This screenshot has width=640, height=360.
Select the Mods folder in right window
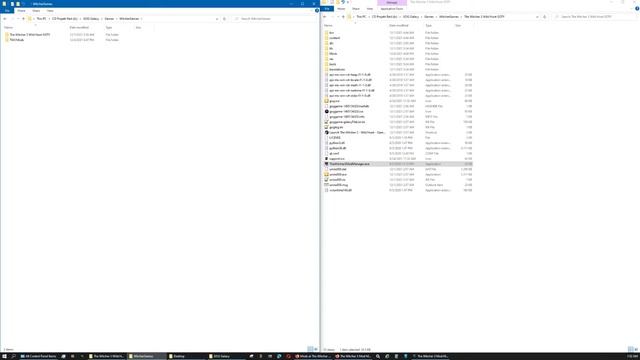pos(333,53)
